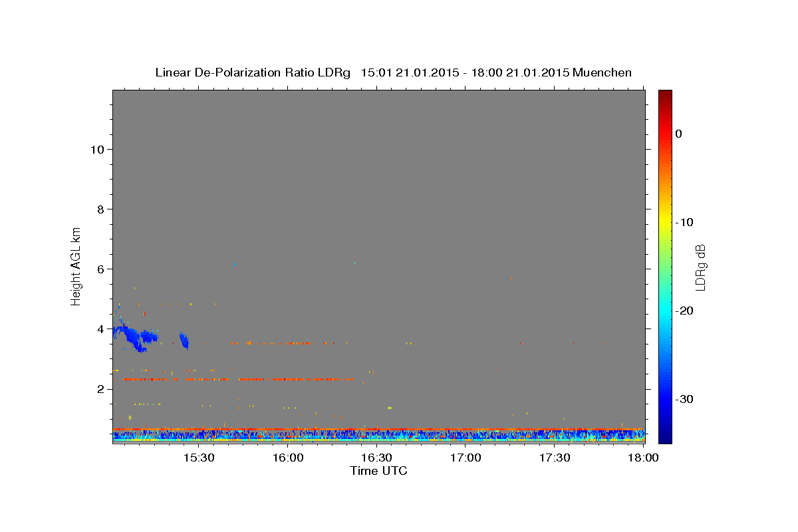Click the 'LDRg dB' colorbar label
The height and width of the screenshot is (532, 798).
(700, 267)
